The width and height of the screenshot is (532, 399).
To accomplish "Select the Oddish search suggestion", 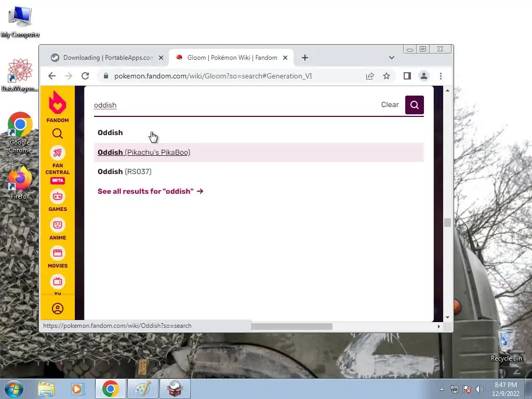I will click(x=259, y=132).
